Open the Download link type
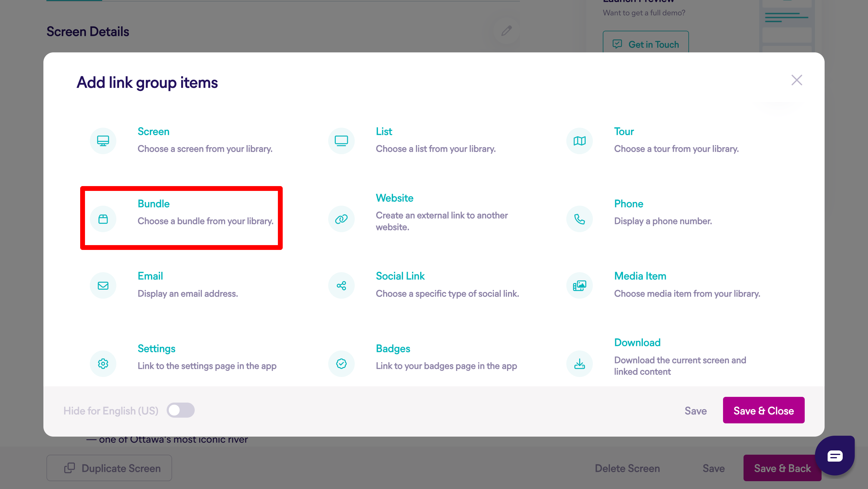868x489 pixels. coord(637,343)
